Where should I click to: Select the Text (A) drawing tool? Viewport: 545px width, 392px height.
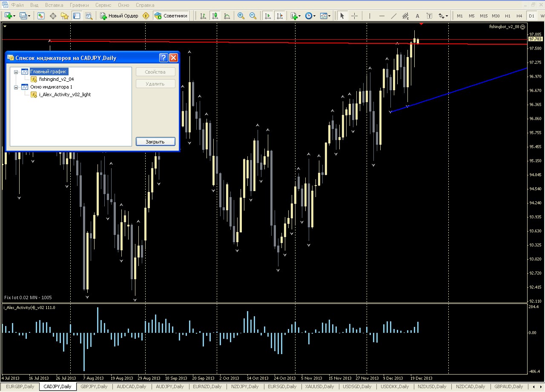(x=417, y=16)
